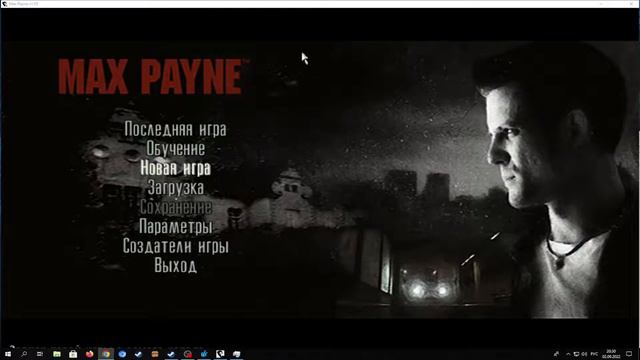Select Выход to quit the game
This screenshot has width=640, height=360.
[x=176, y=266]
